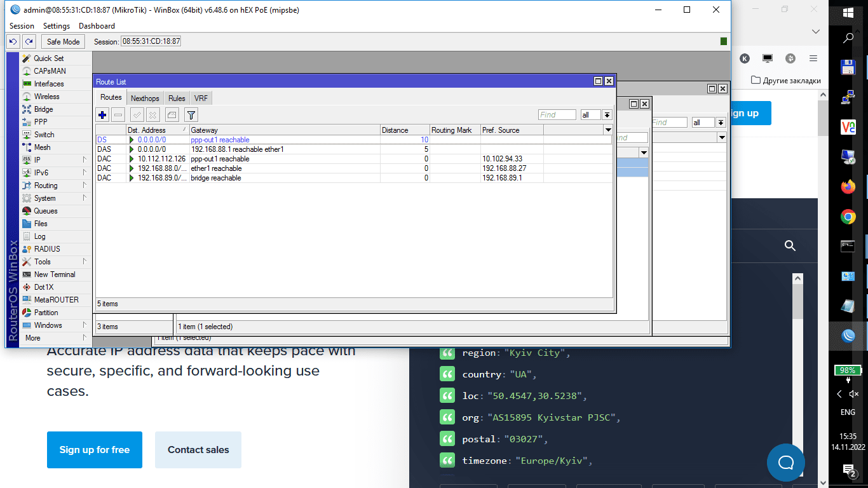Click the Find field in Route List
The height and width of the screenshot is (488, 868).
point(557,115)
